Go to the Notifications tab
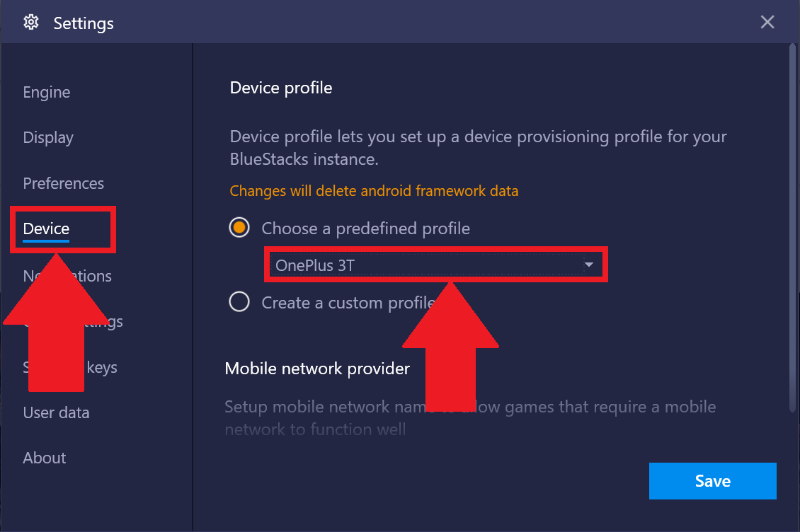The width and height of the screenshot is (800, 532). (67, 276)
